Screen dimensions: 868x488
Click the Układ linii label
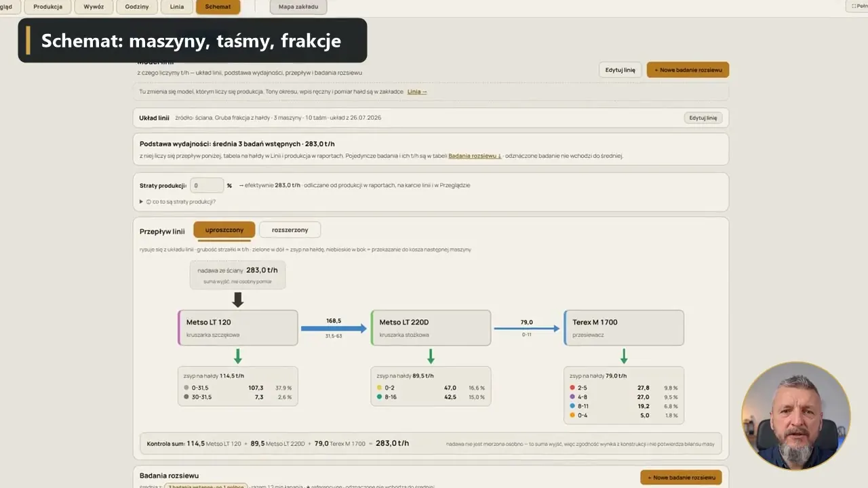pos(154,117)
